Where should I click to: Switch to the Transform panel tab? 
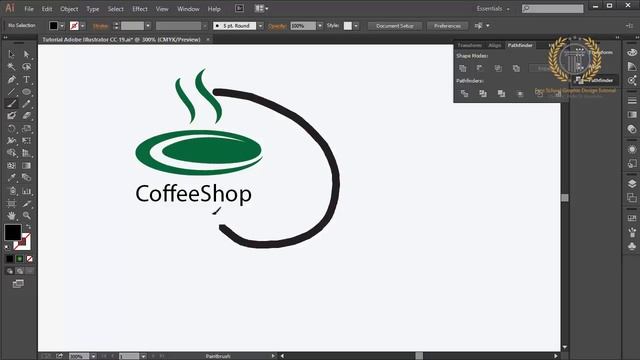469,45
